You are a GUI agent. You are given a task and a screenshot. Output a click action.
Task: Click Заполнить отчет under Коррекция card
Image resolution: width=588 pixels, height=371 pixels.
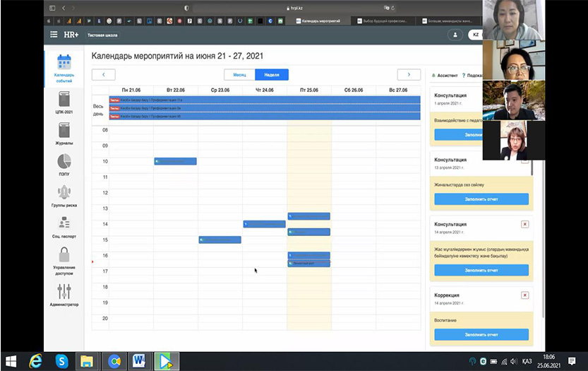tap(481, 335)
